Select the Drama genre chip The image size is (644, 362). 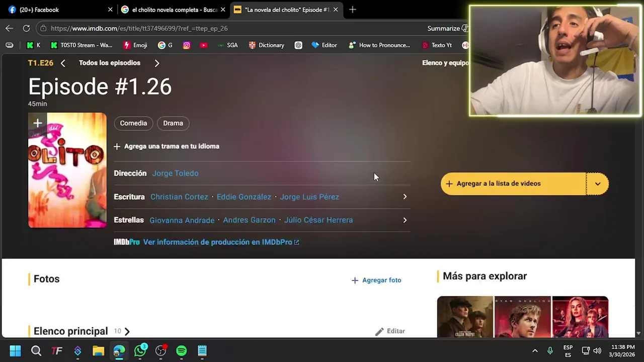tap(173, 123)
